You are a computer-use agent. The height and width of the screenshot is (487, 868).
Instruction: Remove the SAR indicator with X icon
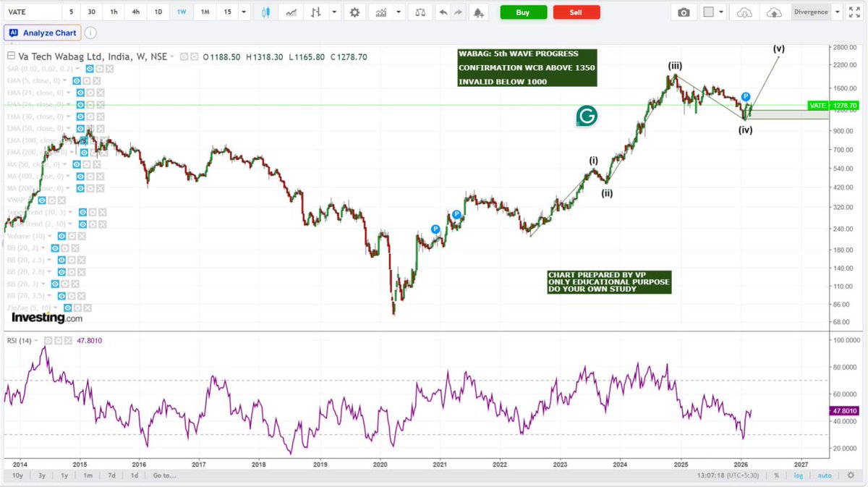pos(109,68)
